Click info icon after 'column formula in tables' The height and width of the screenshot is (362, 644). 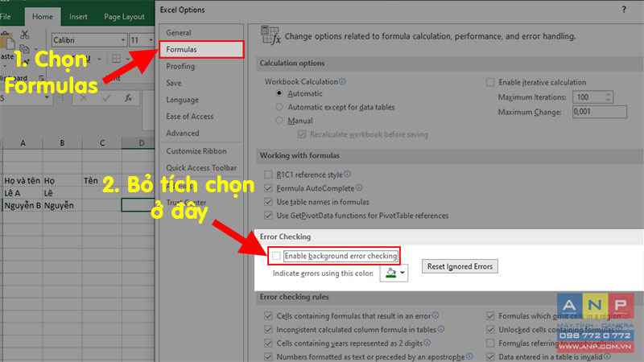coord(440,329)
